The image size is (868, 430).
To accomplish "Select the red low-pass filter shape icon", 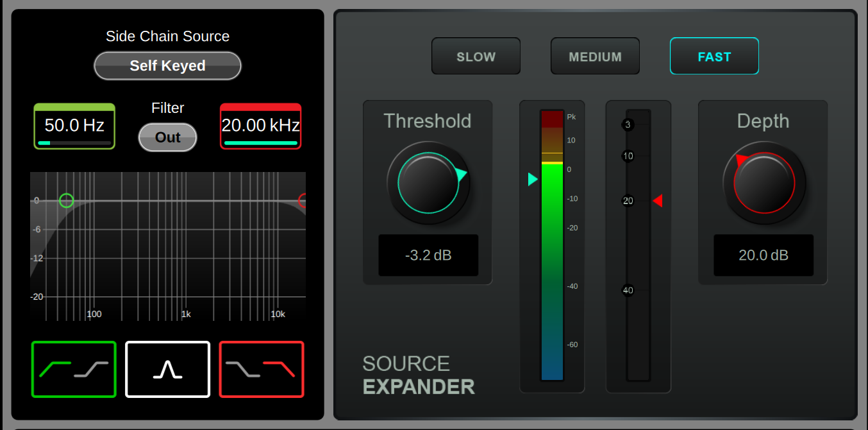I will pyautogui.click(x=262, y=369).
